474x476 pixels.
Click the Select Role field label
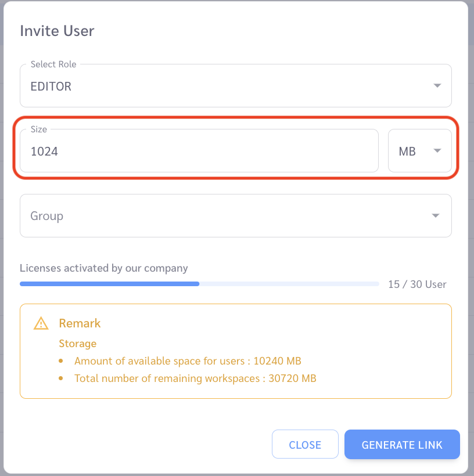click(53, 64)
